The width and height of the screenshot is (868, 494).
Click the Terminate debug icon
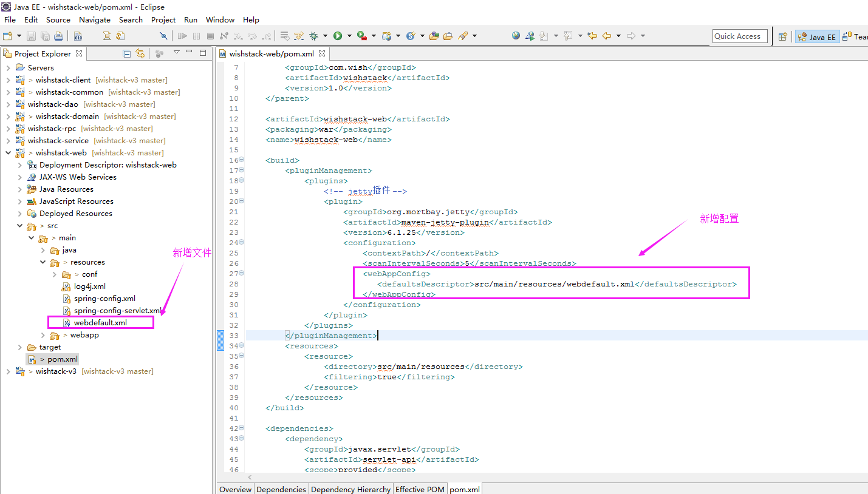click(210, 36)
